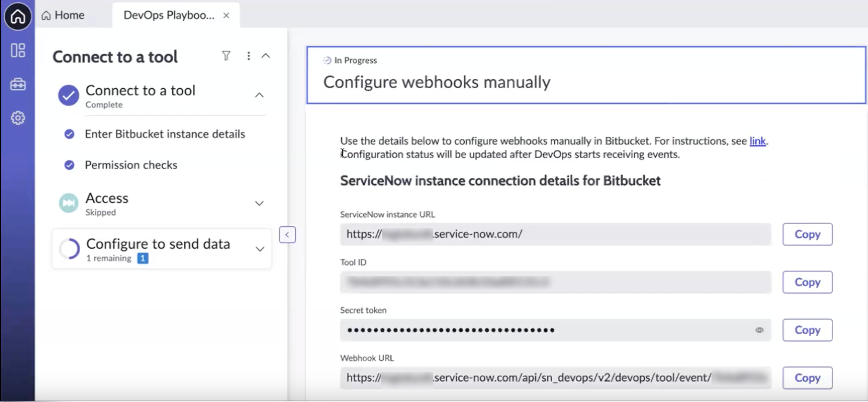Open the Permission checks step
This screenshot has height=402, width=868.
(131, 165)
